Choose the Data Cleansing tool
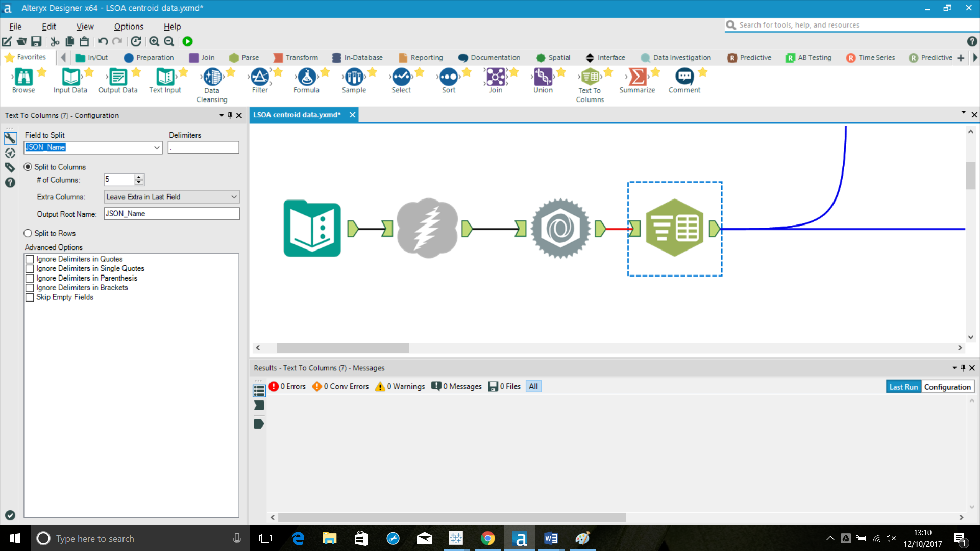Viewport: 980px width, 551px height. (x=212, y=85)
